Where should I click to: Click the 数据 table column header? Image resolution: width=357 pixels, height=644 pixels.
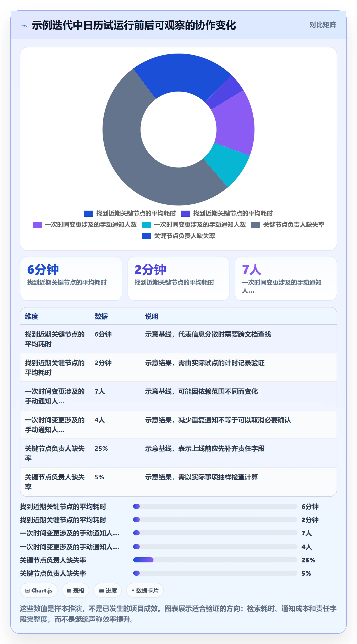(101, 316)
